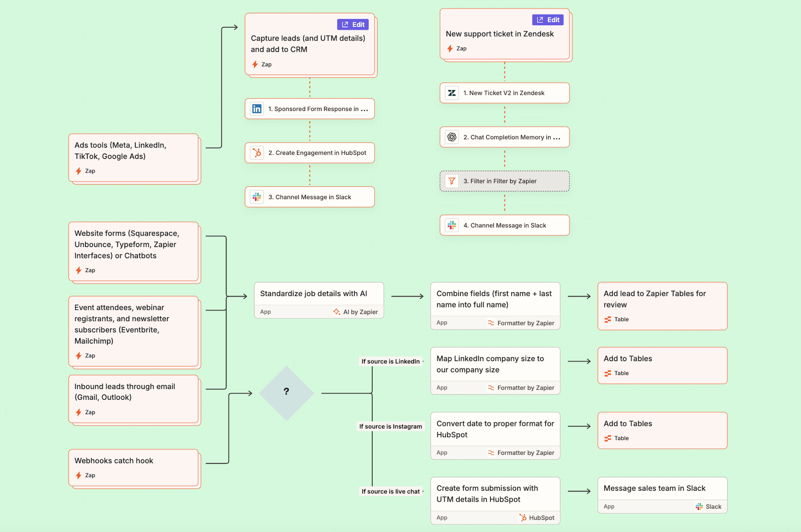Open the 1. Sponsored Form Response step
Screen dimensions: 801x532
tap(310, 109)
